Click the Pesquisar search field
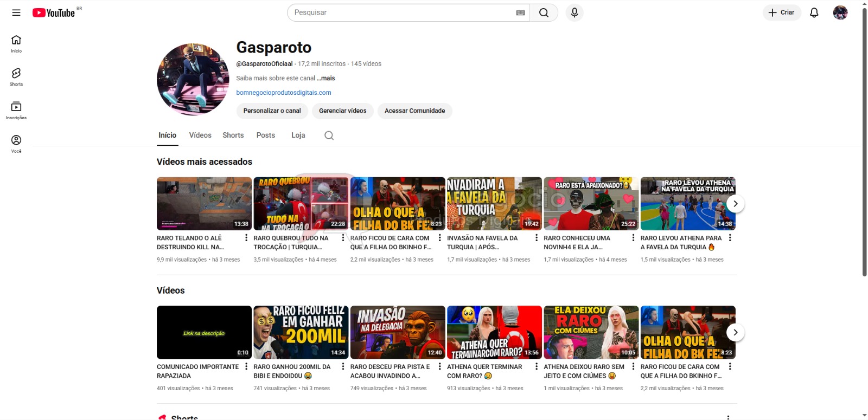Screen dimensions: 868x420 [401, 12]
